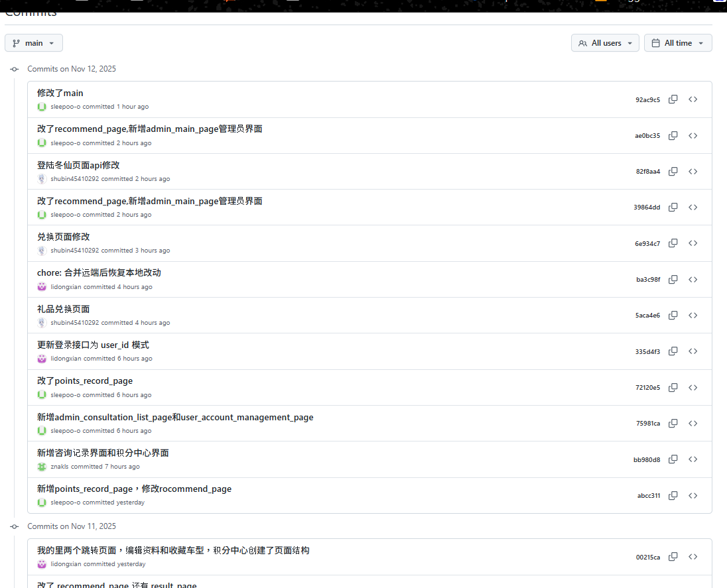The image size is (727, 588).
Task: Click the commit hash 6e934c7
Action: pos(647,243)
